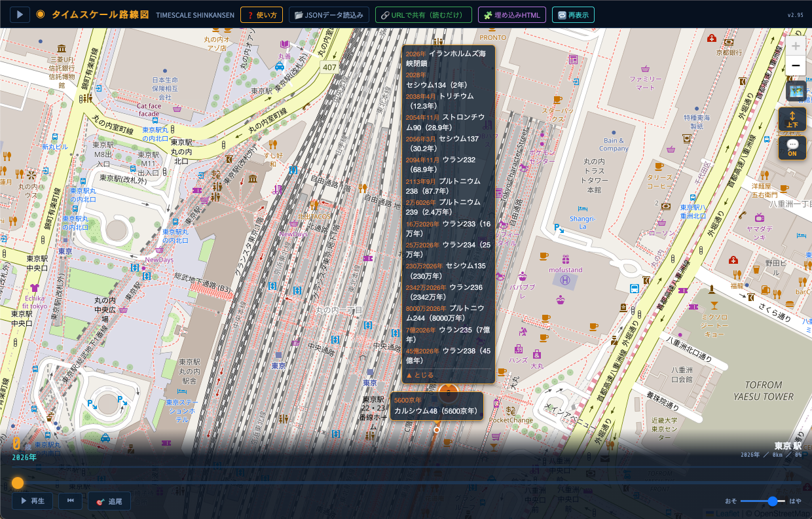Click the small white circle route point

tap(437, 430)
